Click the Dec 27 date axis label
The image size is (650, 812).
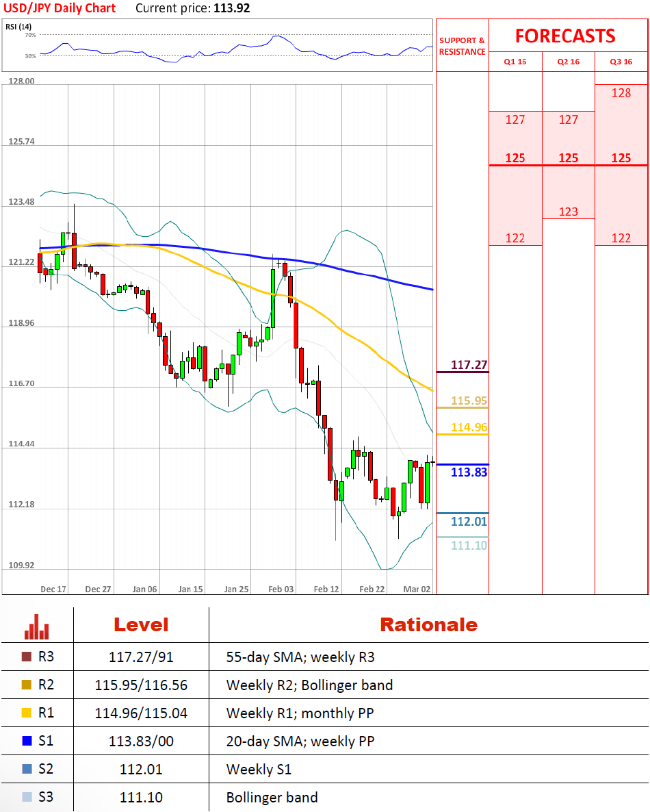[98, 589]
